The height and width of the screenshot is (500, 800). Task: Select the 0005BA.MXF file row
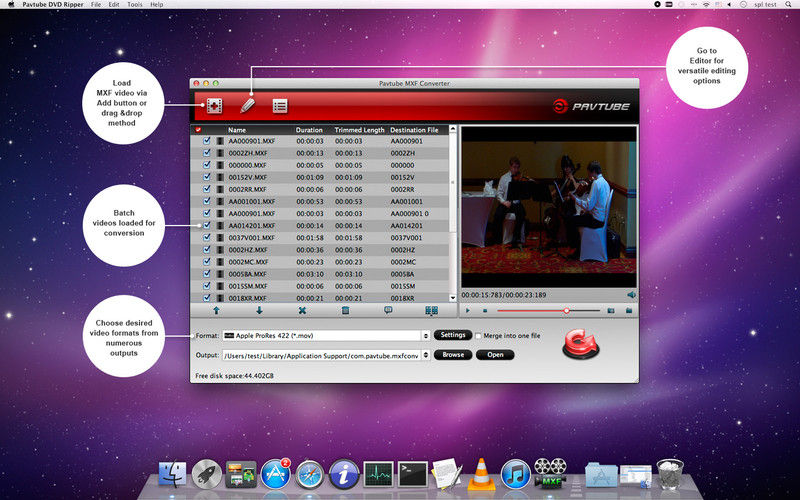pyautogui.click(x=319, y=274)
